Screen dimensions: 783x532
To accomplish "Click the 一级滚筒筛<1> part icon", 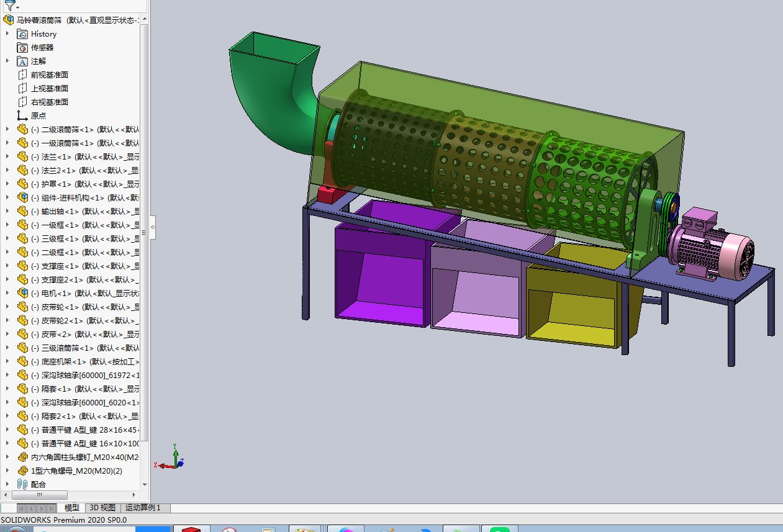I will [x=22, y=143].
